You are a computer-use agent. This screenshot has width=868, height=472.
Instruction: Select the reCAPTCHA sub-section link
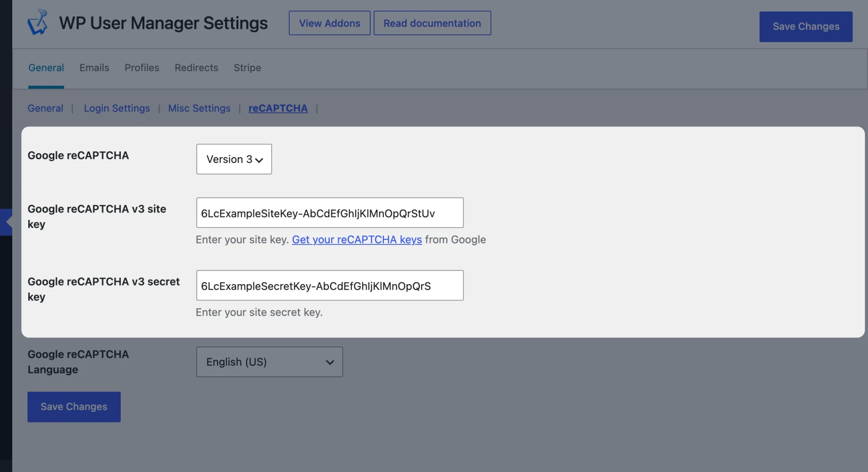tap(278, 108)
